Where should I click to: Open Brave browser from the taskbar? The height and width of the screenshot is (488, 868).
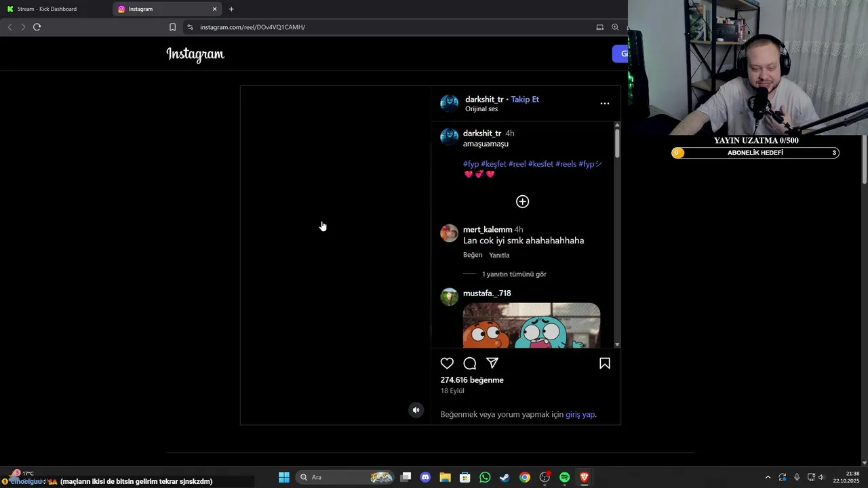pyautogui.click(x=585, y=477)
